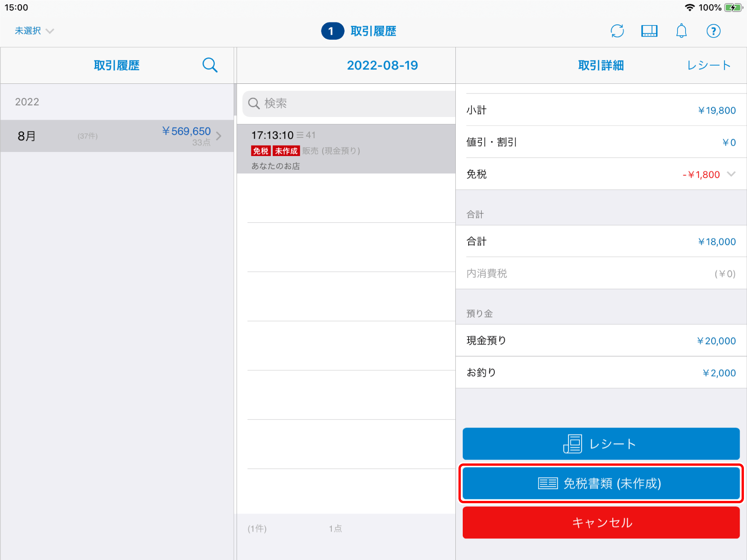Open notifications bell icon
747x560 pixels.
click(681, 31)
